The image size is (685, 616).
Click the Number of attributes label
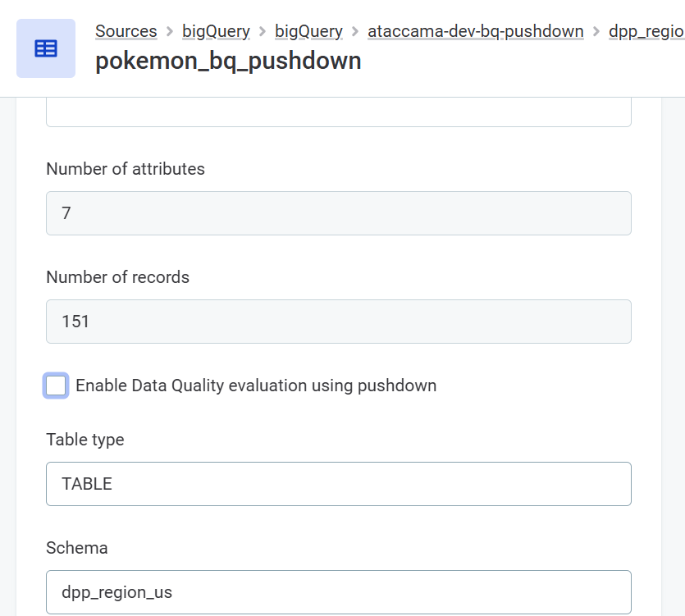click(126, 169)
